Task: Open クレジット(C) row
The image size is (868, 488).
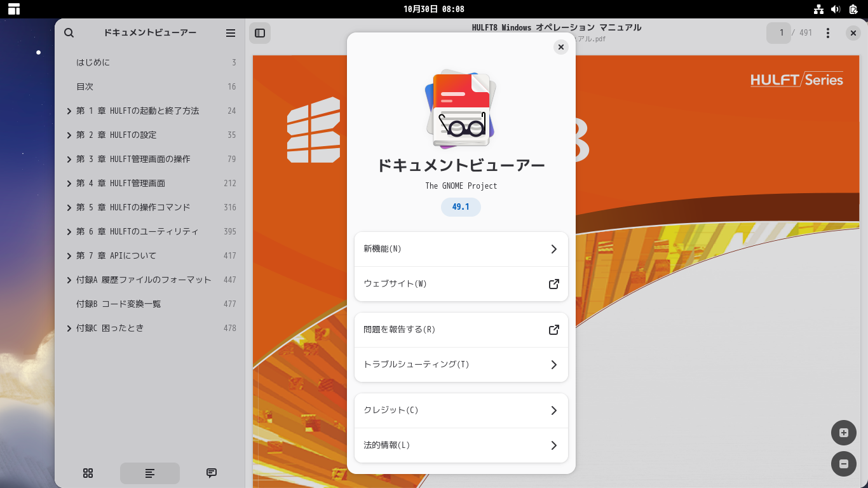Action: (x=461, y=410)
